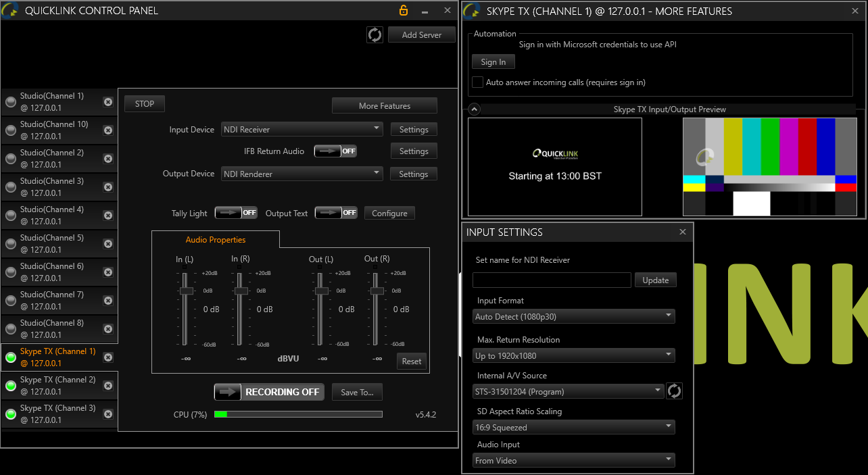Screen dimensions: 868x475
Task: Enable the Tally Light switch
Action: pyautogui.click(x=236, y=213)
